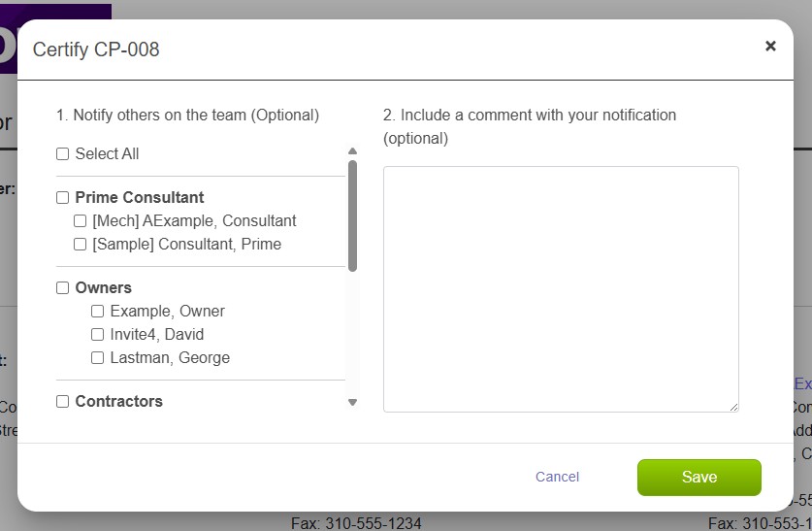
Task: Check the Owners group checkbox
Action: pos(63,287)
